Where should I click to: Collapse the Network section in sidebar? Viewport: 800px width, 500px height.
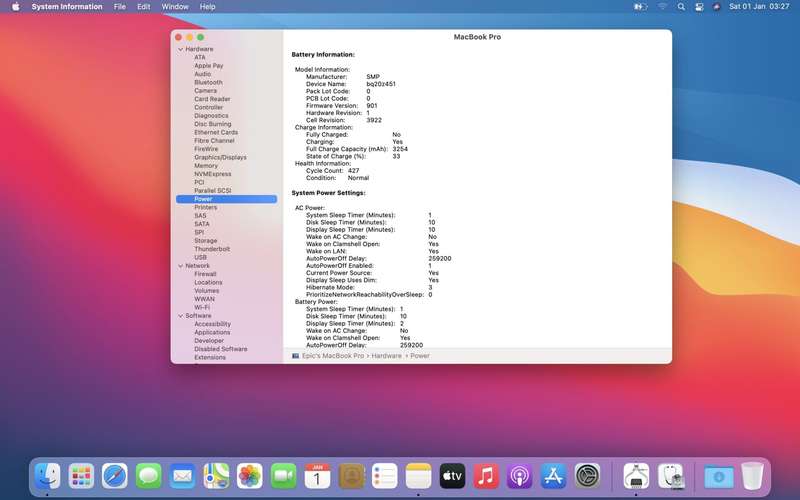click(180, 266)
